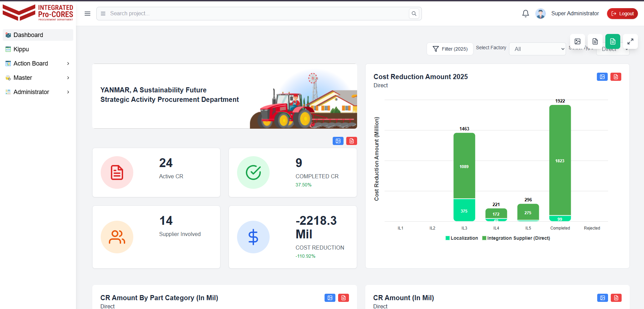Screen dimensions: 644x309
Task: Click the CR Amount By Part Category red document icon
Action: click(344, 298)
